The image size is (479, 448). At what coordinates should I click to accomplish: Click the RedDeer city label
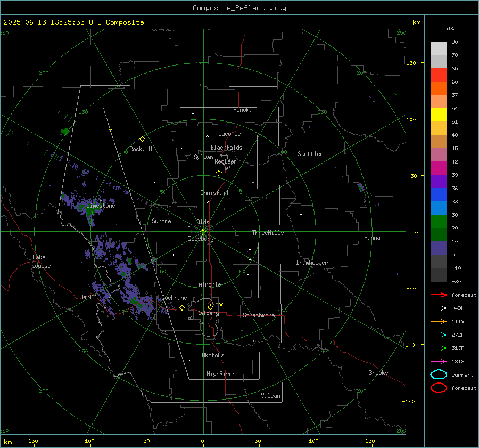click(x=226, y=161)
